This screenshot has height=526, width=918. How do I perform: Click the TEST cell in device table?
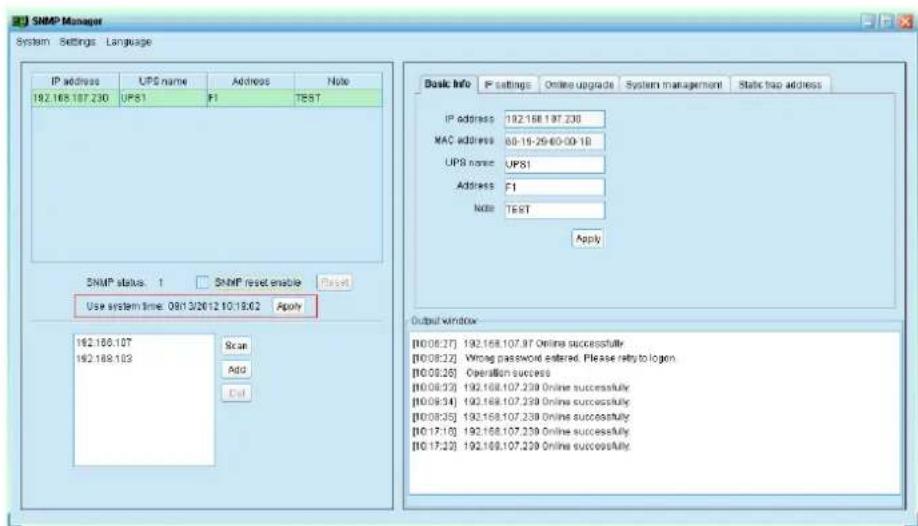pyautogui.click(x=338, y=98)
